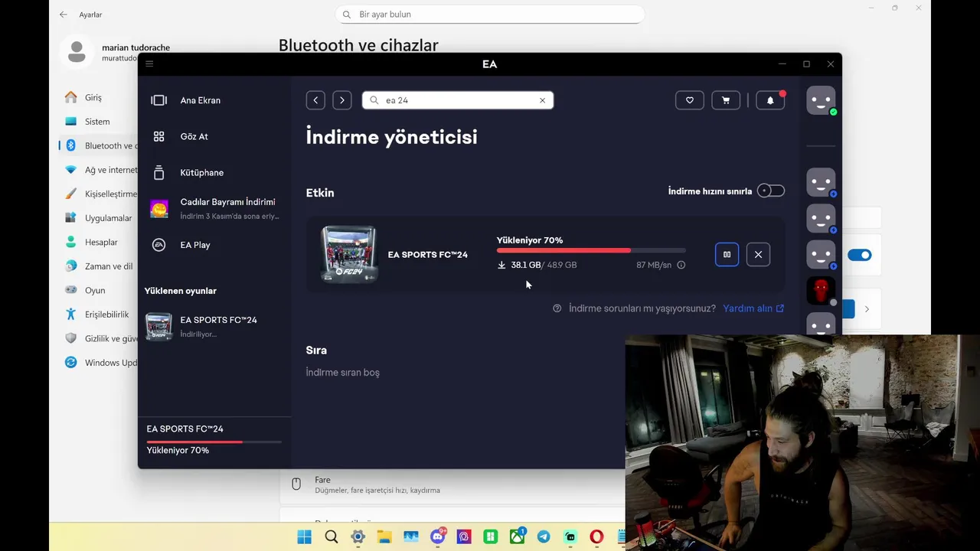The image size is (980, 551).
Task: Open the shopping cart
Action: (x=726, y=100)
